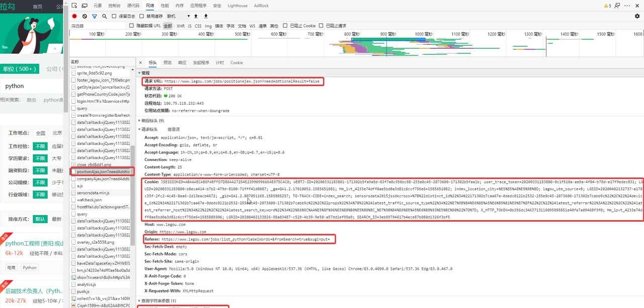Toggle device emulation icon
Viewport: 644px width, 308px height.
pos(84,6)
